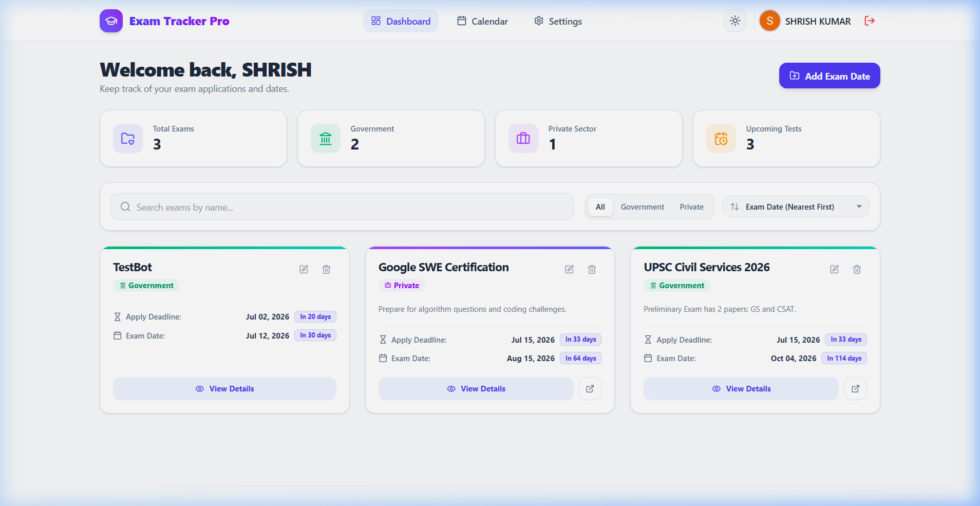Screen dimensions: 980x506
Task: Click the 'Prepare for algorithm questions' description
Action: click(x=472, y=309)
